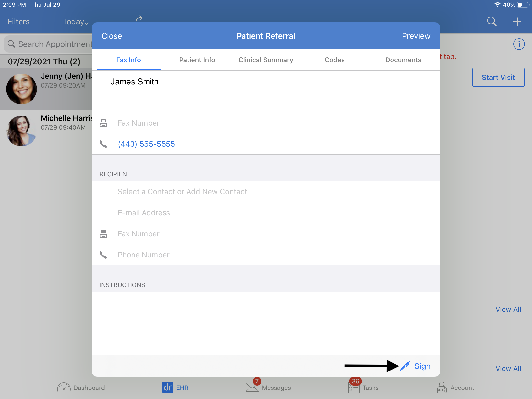532x399 pixels.
Task: Tap the Wi-Fi icon in status bar
Action: point(497,5)
